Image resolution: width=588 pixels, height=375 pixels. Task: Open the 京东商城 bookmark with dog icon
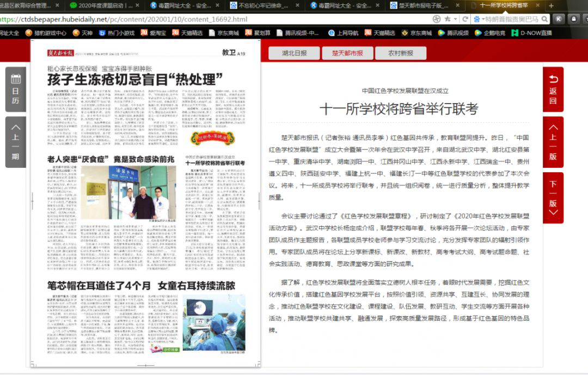point(416,33)
